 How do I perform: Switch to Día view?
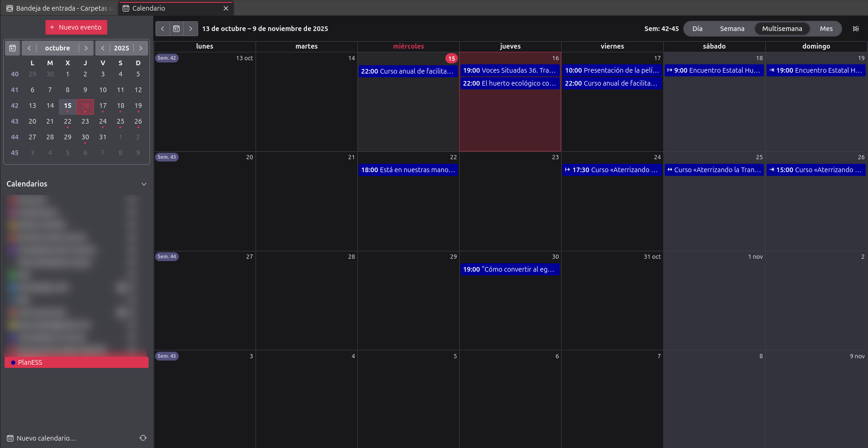[697, 29]
